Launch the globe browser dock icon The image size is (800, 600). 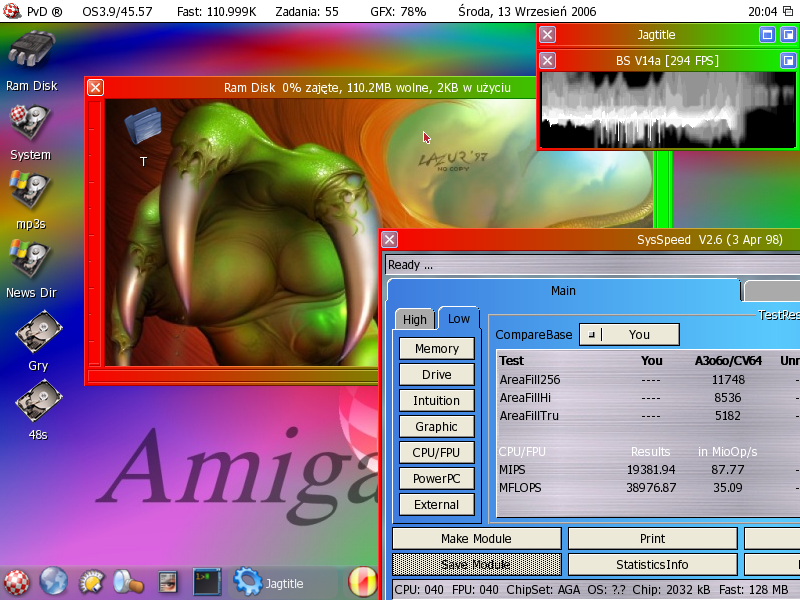pyautogui.click(x=54, y=582)
